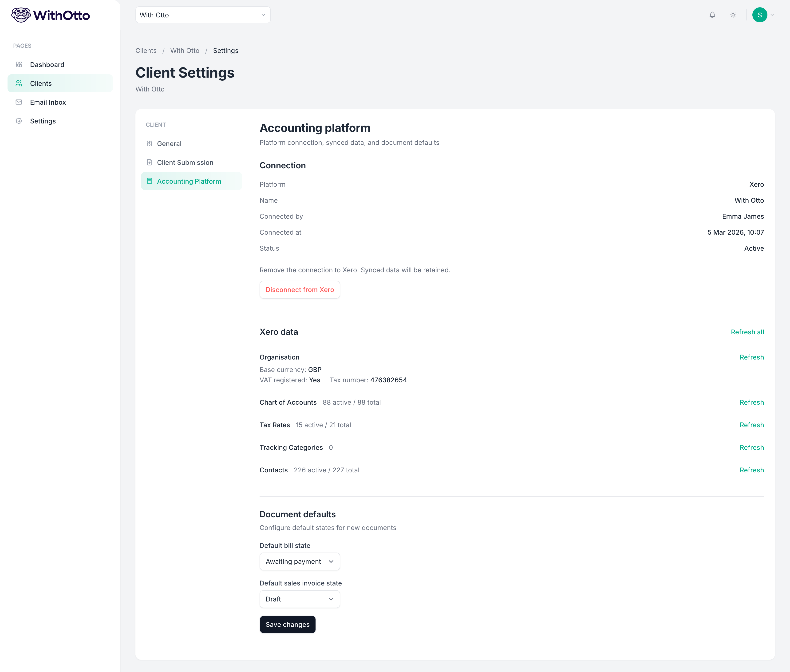Click the Document defaults heading

coord(297,514)
